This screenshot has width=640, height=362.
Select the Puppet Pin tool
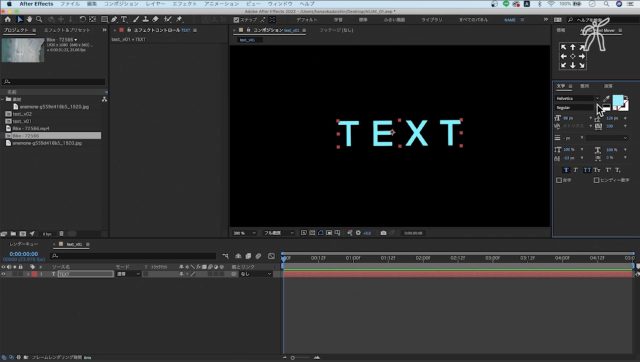point(179,19)
